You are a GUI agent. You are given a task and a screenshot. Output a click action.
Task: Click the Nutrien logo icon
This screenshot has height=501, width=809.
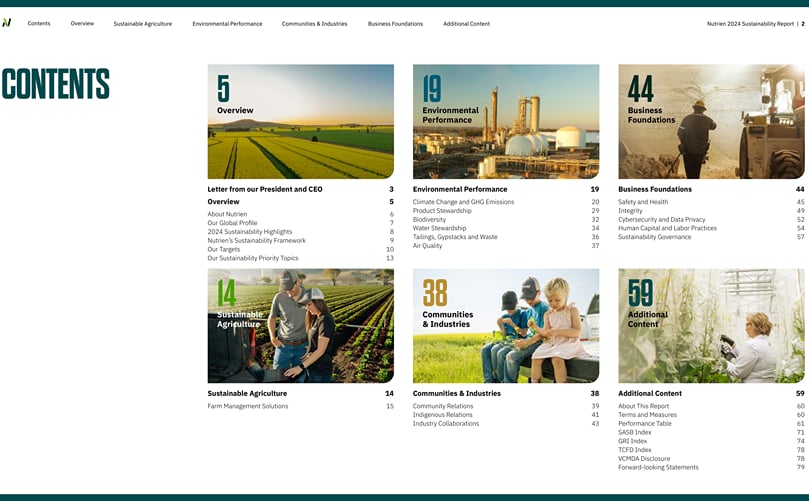click(6, 23)
